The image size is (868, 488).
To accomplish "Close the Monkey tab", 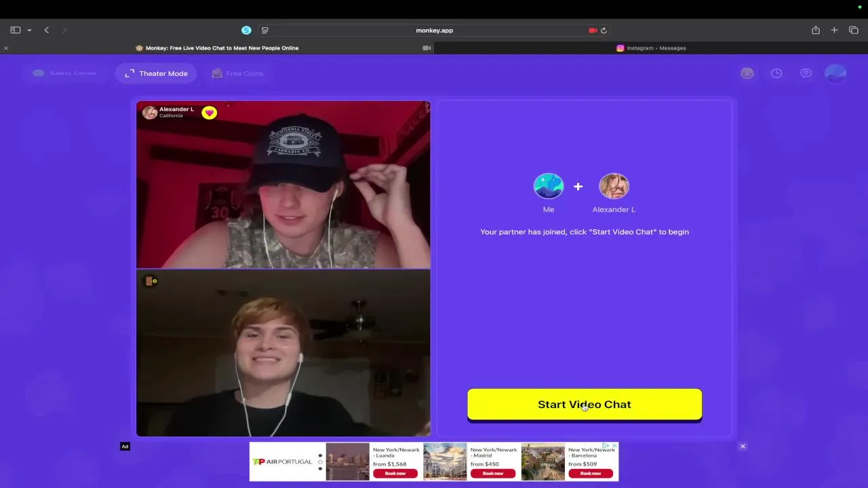I will 5,48.
